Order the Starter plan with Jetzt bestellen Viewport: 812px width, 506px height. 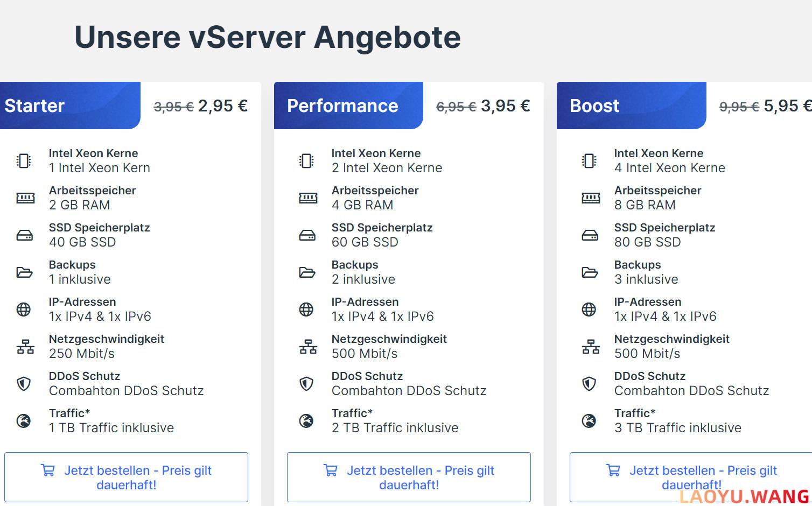[x=126, y=477]
